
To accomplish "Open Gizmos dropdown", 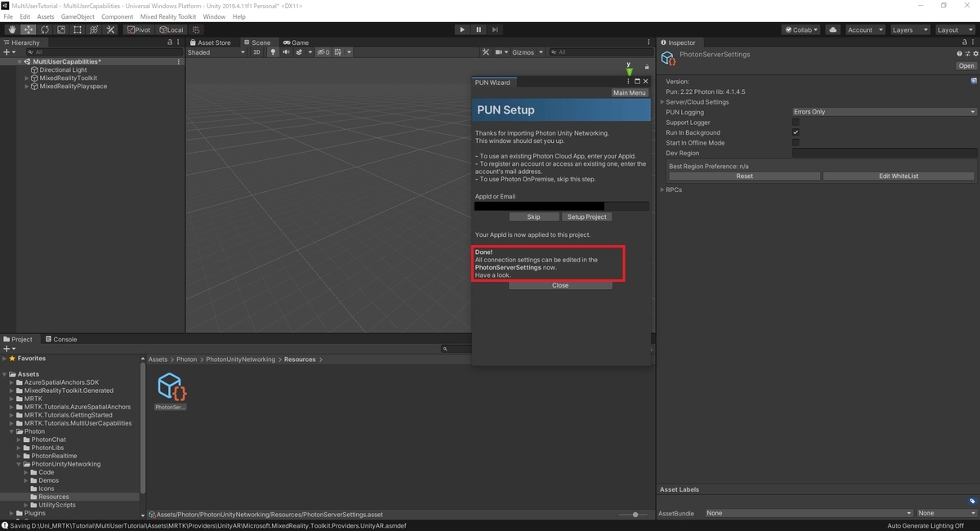I will pyautogui.click(x=528, y=52).
